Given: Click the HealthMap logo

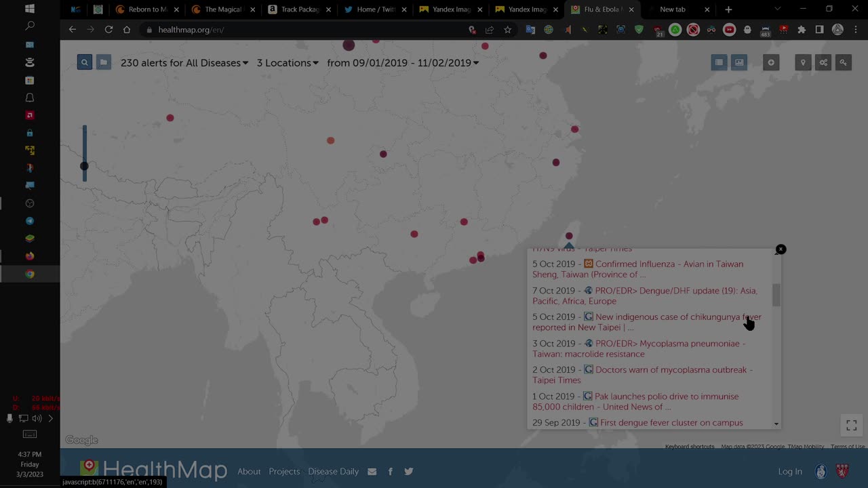Looking at the screenshot, I should pyautogui.click(x=154, y=470).
